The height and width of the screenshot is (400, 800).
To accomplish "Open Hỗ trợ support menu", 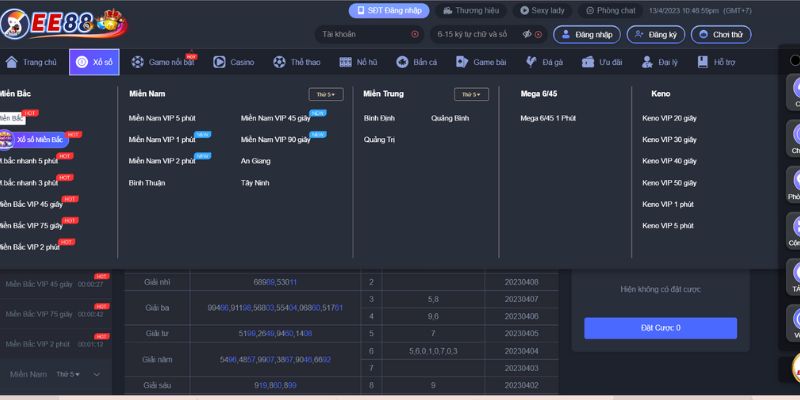I will tap(716, 62).
